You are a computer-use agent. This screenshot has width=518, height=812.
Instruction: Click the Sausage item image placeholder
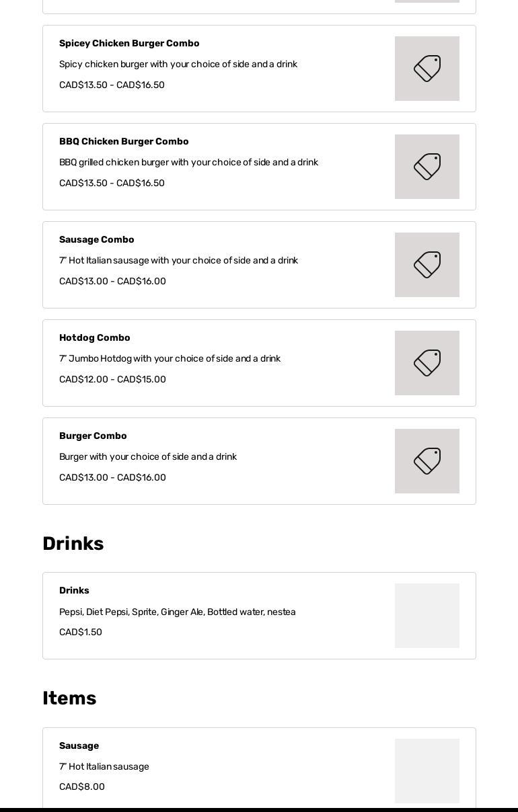tap(427, 770)
